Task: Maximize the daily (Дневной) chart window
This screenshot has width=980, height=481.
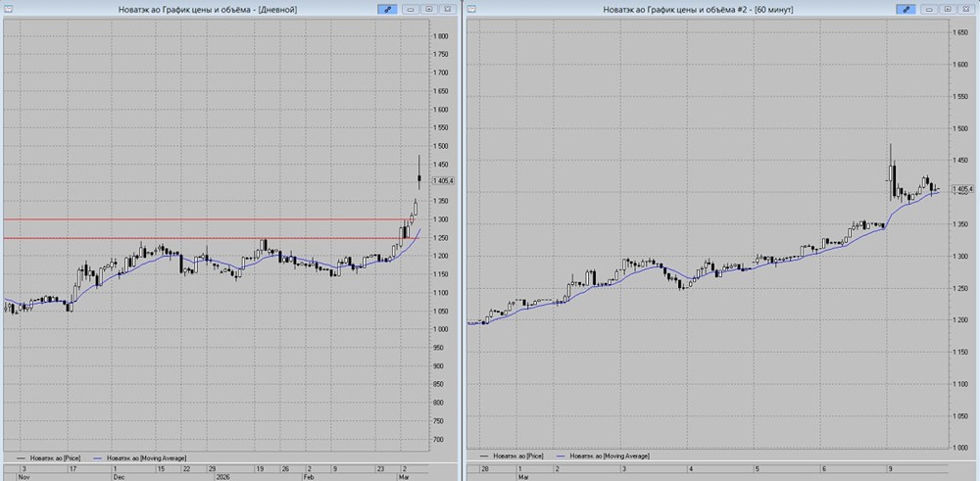Action: (429, 9)
